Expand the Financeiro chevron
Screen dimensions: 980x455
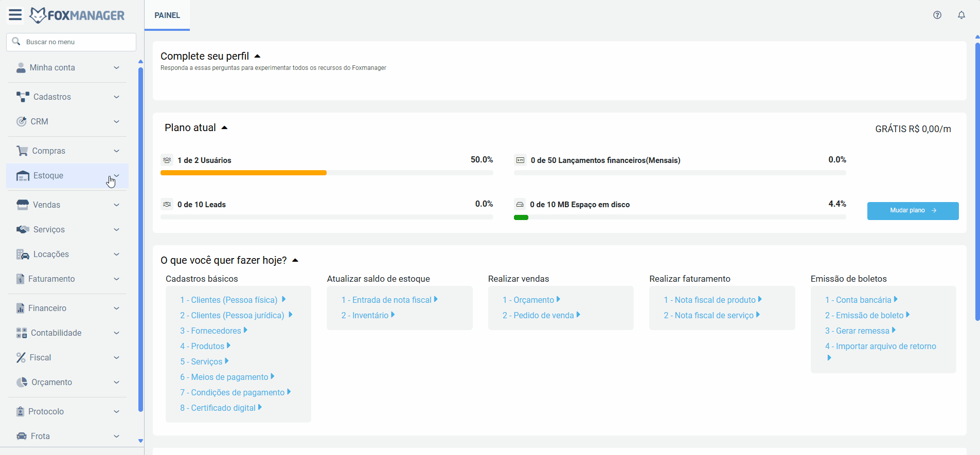tap(116, 308)
